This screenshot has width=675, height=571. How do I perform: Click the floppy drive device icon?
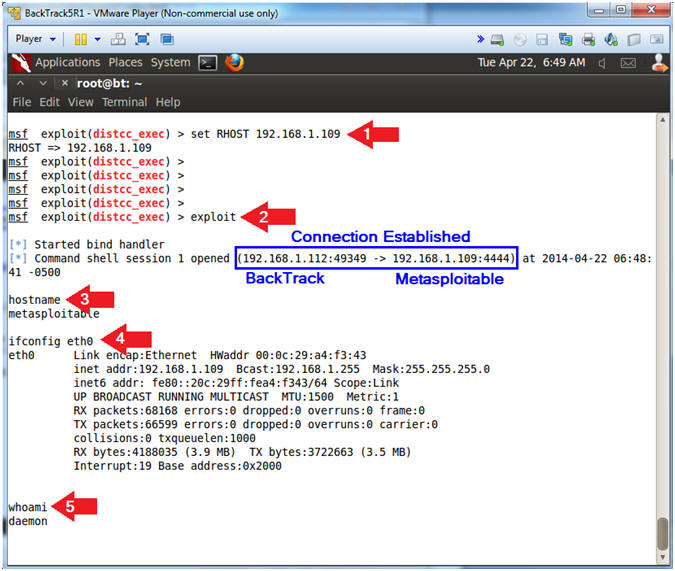(542, 40)
